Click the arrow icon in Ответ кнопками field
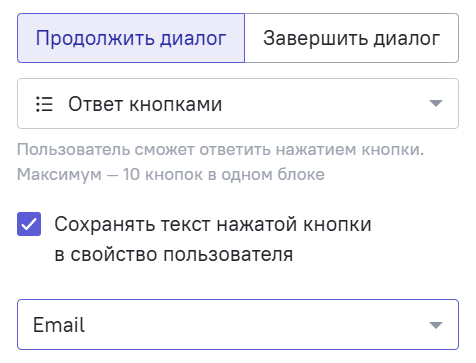This screenshot has width=476, height=363. (436, 103)
